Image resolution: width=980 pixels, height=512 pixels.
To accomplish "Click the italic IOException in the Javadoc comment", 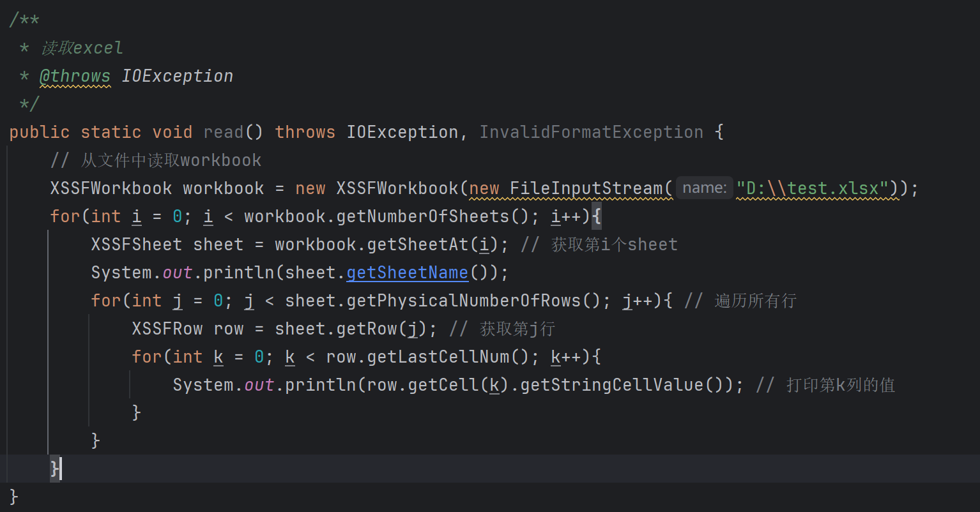I will tap(178, 76).
